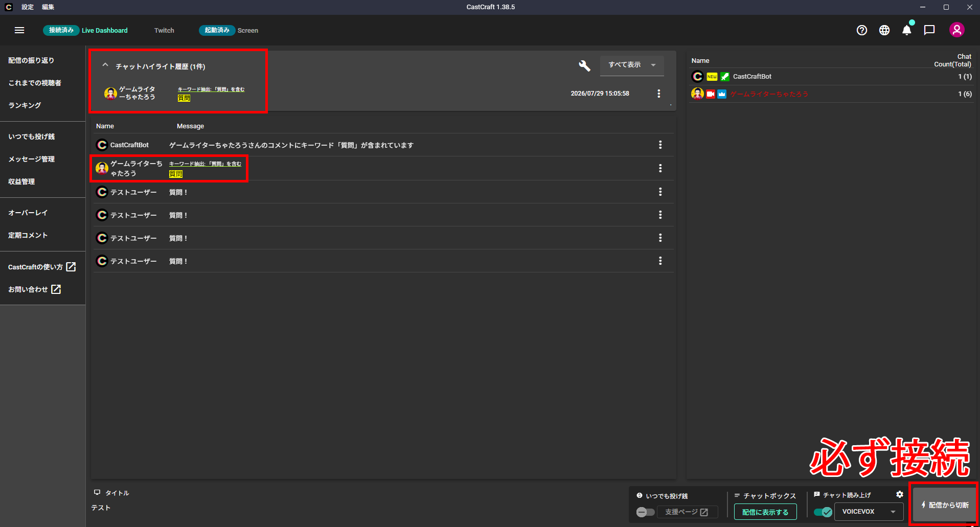Click the CastCraftBot keyword notification message

click(291, 145)
